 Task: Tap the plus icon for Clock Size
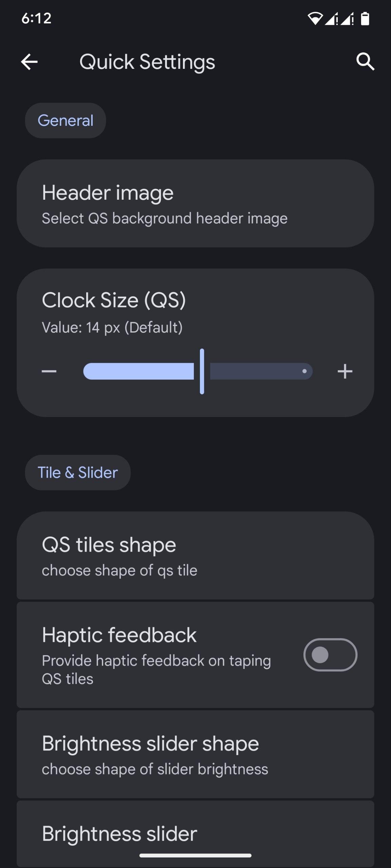click(345, 371)
